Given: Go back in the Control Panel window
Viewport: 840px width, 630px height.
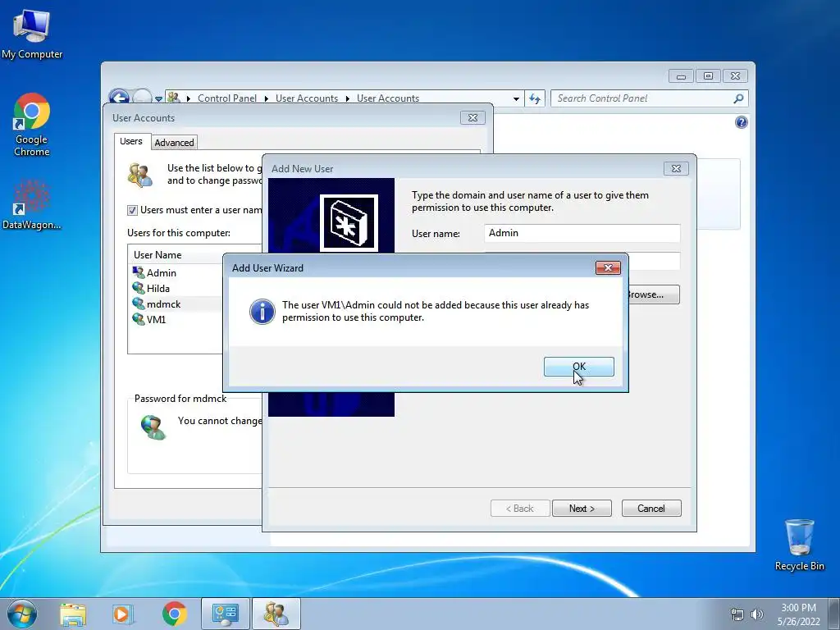Looking at the screenshot, I should [x=118, y=98].
